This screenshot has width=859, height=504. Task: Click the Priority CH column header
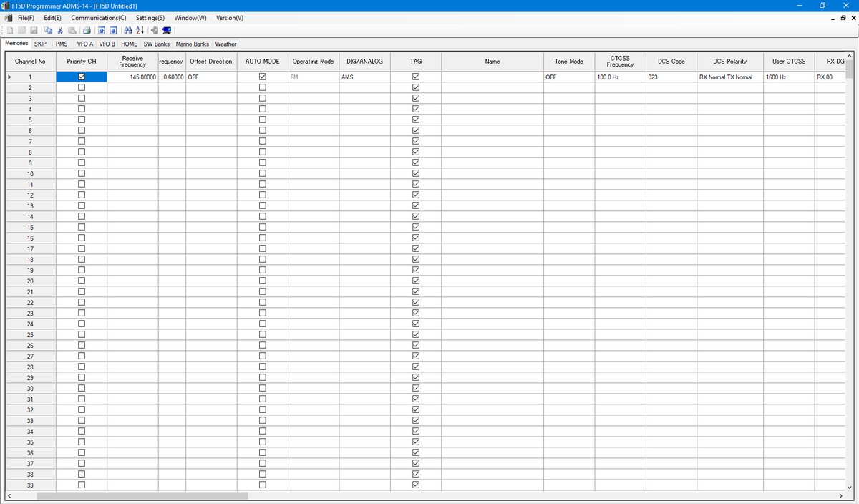tap(82, 62)
